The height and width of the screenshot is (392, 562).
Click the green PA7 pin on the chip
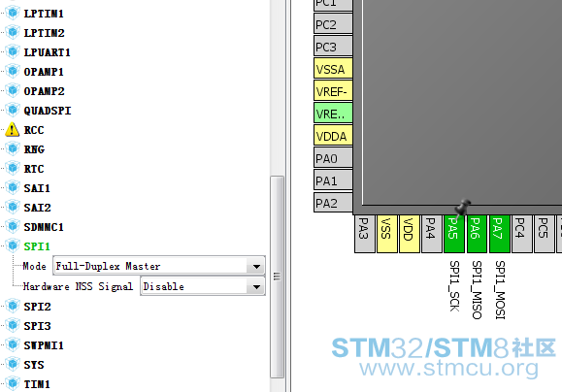(499, 234)
